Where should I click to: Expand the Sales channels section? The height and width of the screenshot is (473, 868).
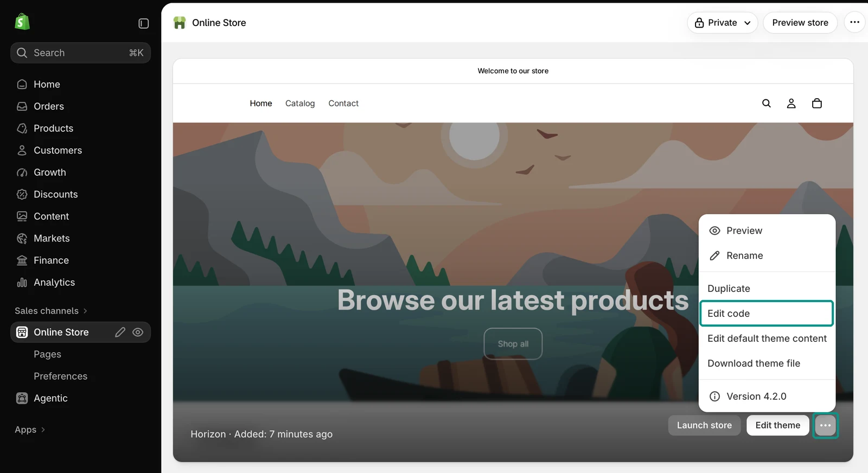coord(51,311)
